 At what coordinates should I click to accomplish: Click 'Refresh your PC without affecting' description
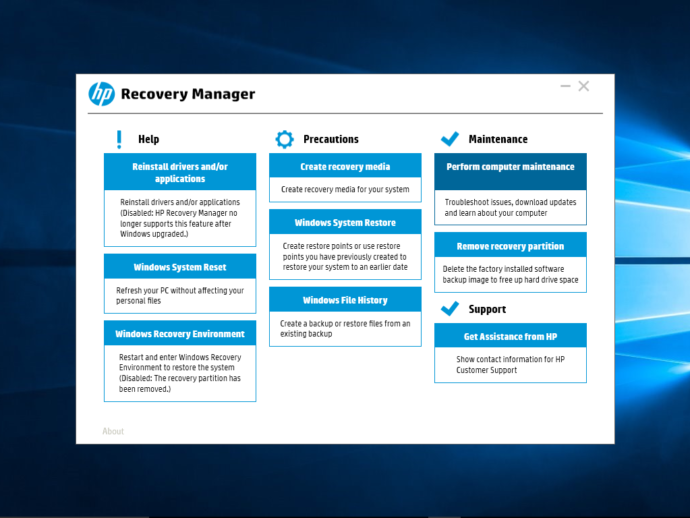coord(180,295)
